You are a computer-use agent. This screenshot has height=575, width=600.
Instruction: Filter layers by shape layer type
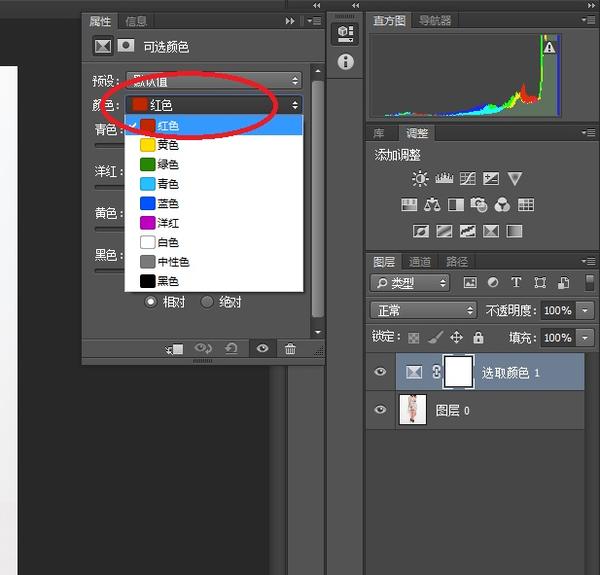pos(540,283)
